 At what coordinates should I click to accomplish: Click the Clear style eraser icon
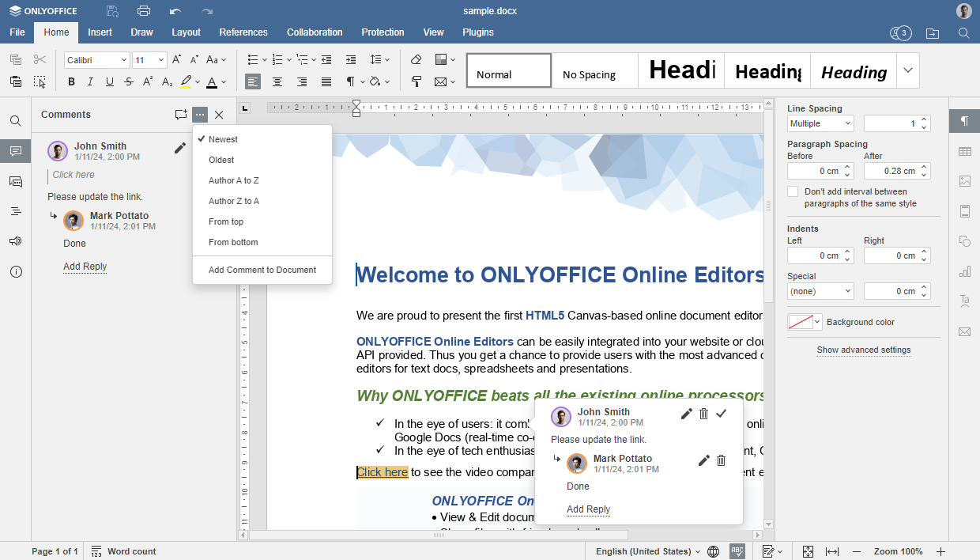[416, 60]
